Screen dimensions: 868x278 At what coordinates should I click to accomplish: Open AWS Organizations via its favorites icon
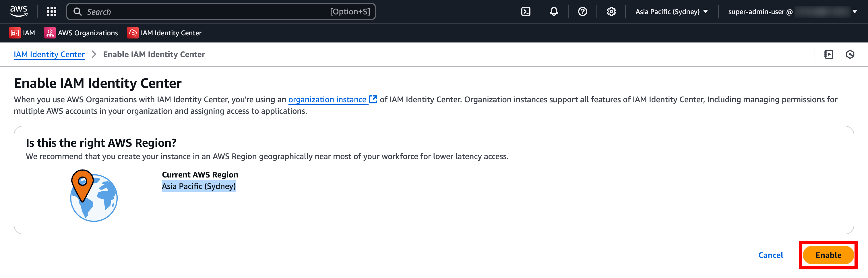[x=50, y=33]
